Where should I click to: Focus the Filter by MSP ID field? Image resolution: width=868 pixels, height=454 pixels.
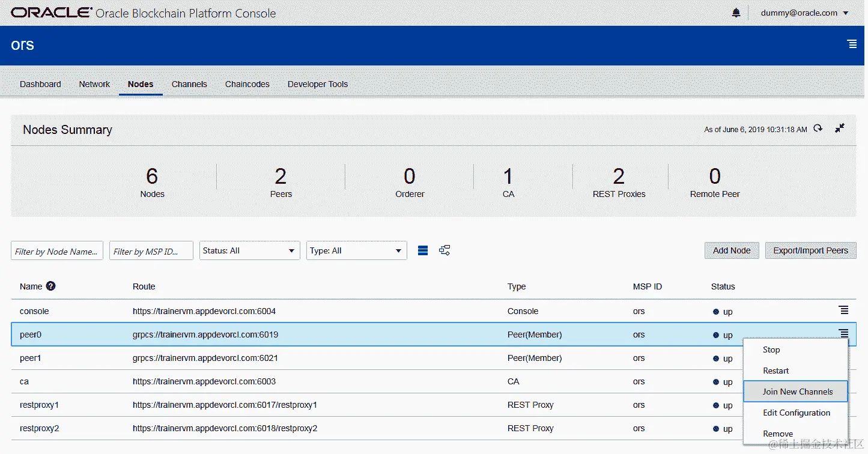click(151, 251)
